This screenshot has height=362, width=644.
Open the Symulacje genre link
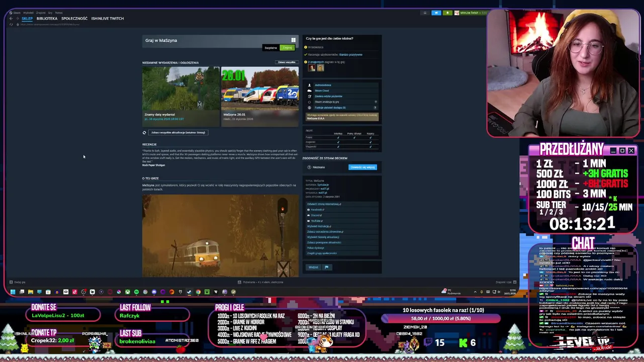pyautogui.click(x=323, y=185)
